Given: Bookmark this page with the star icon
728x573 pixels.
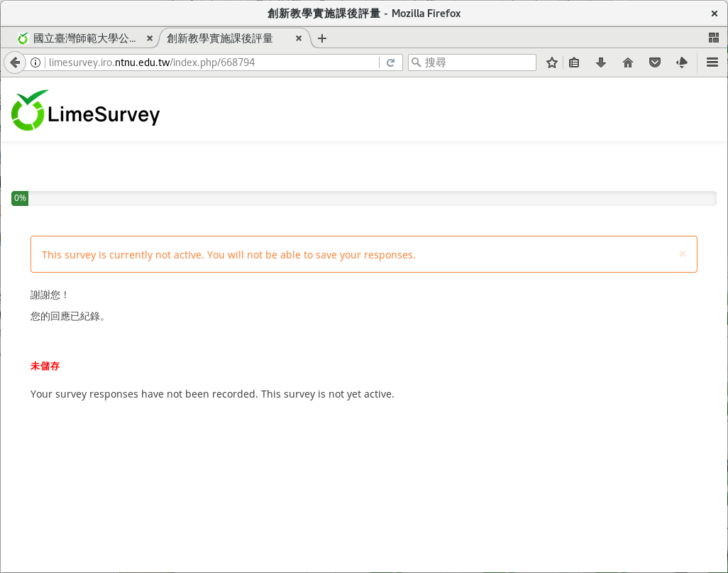Looking at the screenshot, I should (x=551, y=62).
